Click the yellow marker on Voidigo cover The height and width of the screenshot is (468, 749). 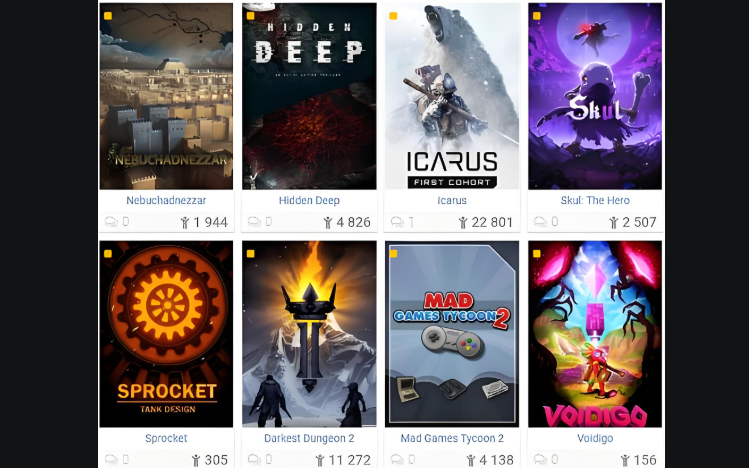click(537, 254)
